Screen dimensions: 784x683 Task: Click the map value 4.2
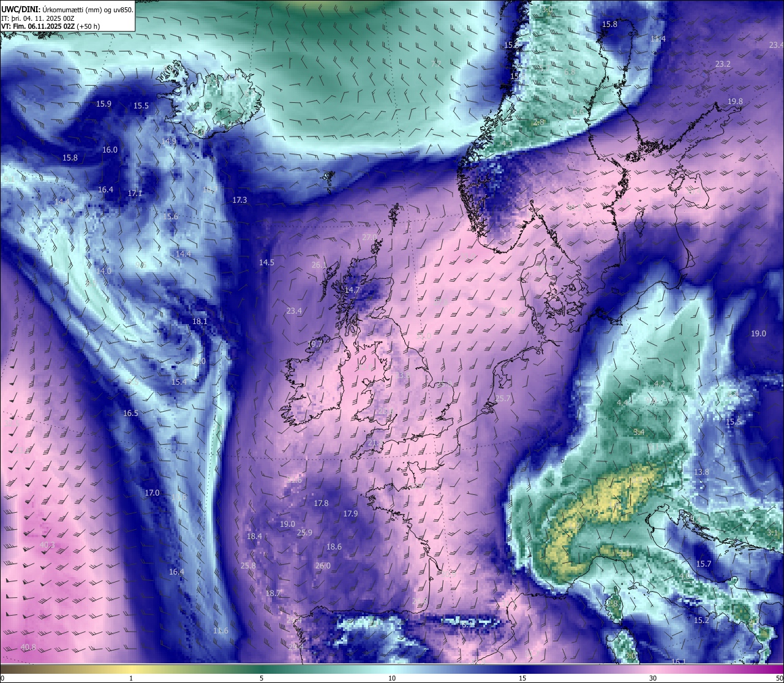tap(659, 383)
